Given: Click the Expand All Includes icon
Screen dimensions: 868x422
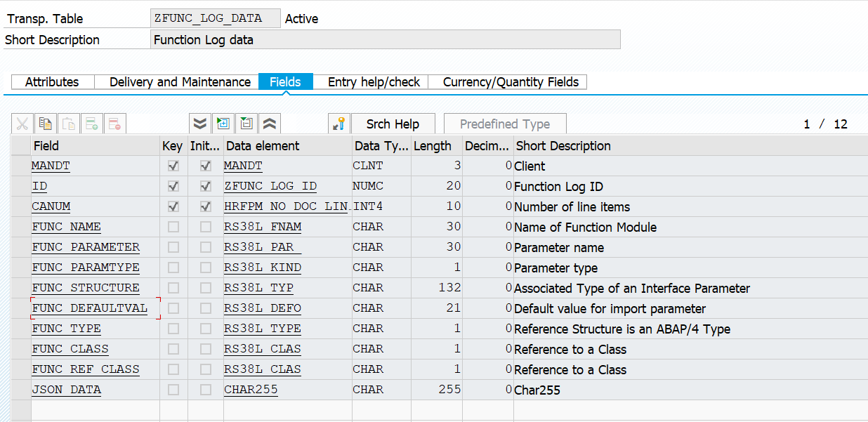Looking at the screenshot, I should coord(223,124).
